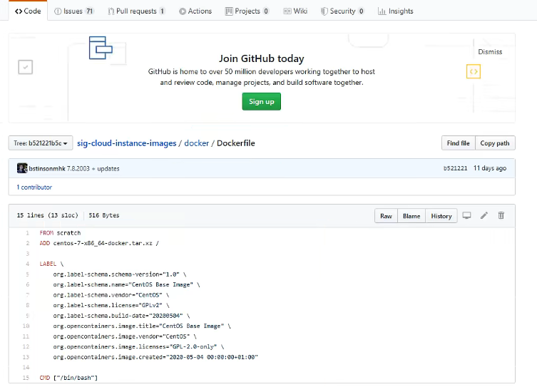Click the green Sign up button

(261, 101)
